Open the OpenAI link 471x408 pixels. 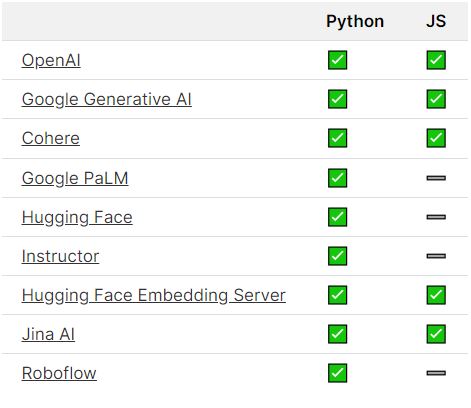pyautogui.click(x=51, y=60)
